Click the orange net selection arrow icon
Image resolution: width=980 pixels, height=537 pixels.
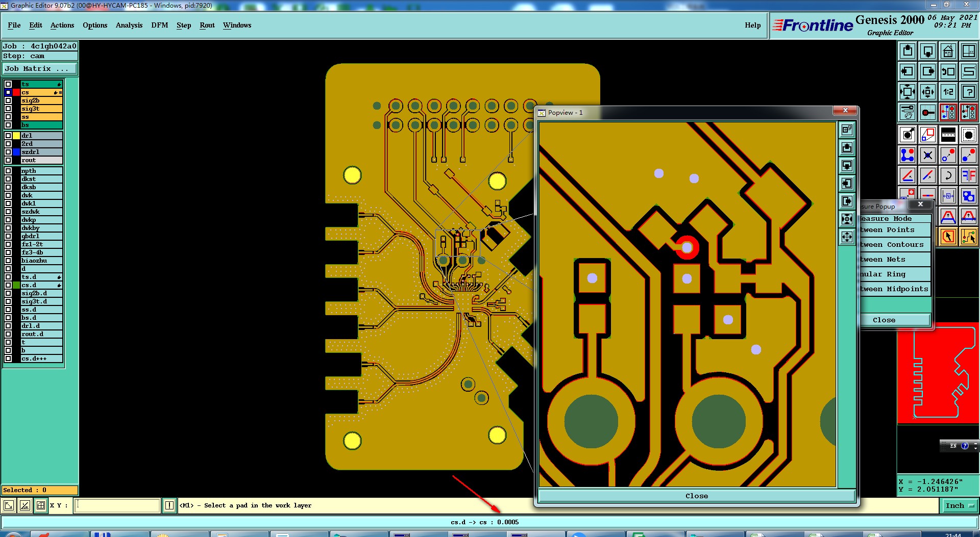pyautogui.click(x=969, y=237)
